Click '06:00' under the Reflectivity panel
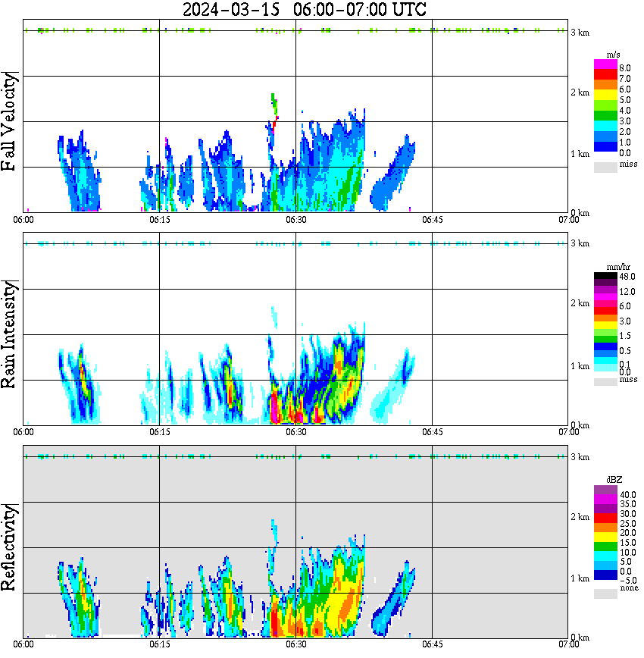This screenshot has height=658, width=644. point(23,644)
